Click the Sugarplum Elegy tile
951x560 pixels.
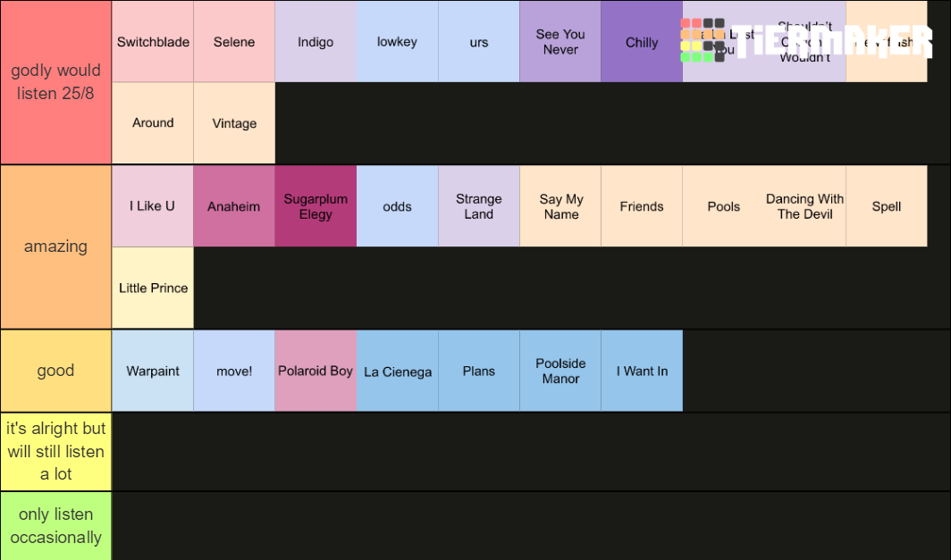pyautogui.click(x=316, y=206)
